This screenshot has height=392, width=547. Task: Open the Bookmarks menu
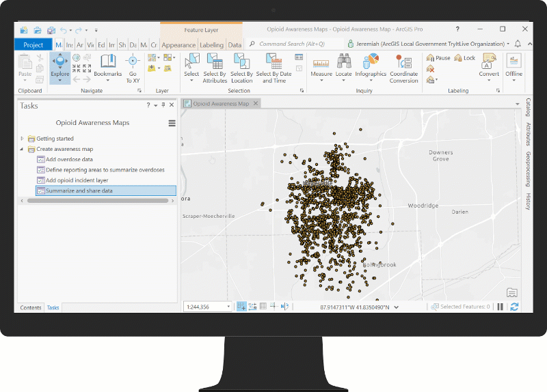point(108,68)
